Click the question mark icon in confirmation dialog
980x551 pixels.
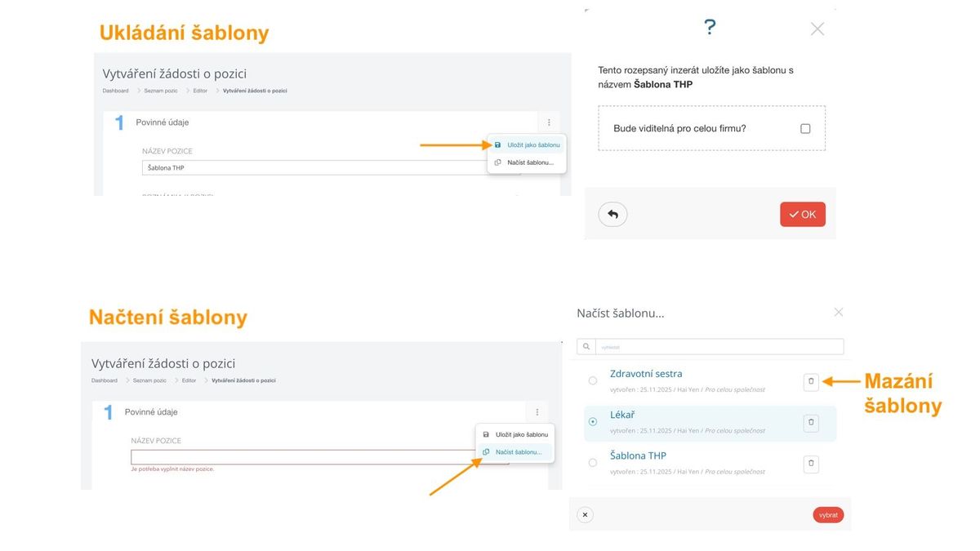(x=710, y=28)
